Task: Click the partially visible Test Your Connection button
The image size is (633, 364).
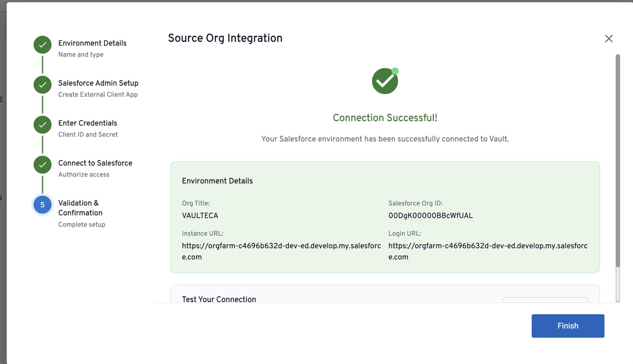Action: pos(545,300)
